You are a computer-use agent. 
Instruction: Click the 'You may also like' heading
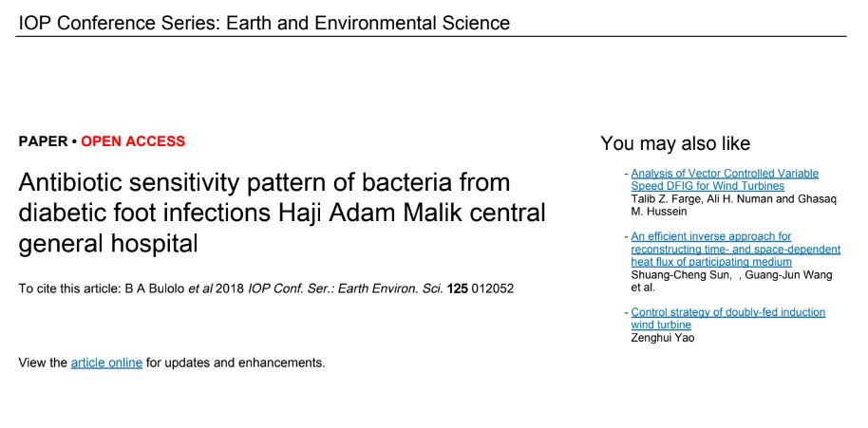(675, 143)
